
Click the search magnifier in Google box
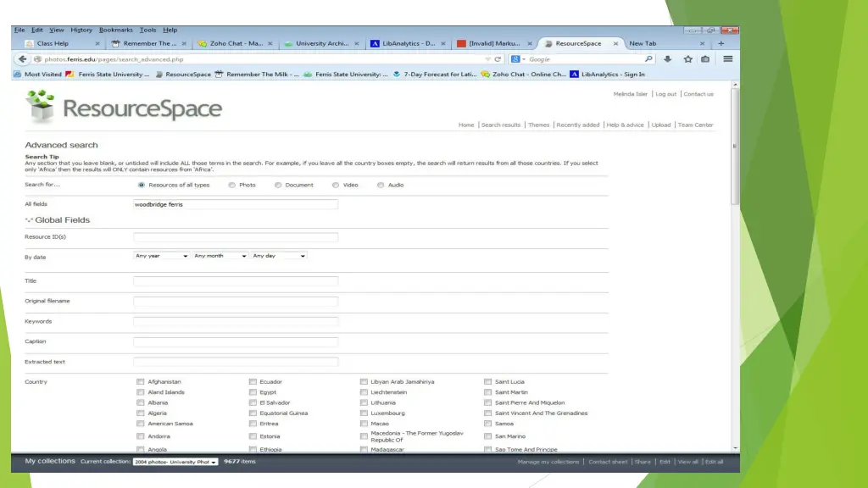tap(648, 58)
